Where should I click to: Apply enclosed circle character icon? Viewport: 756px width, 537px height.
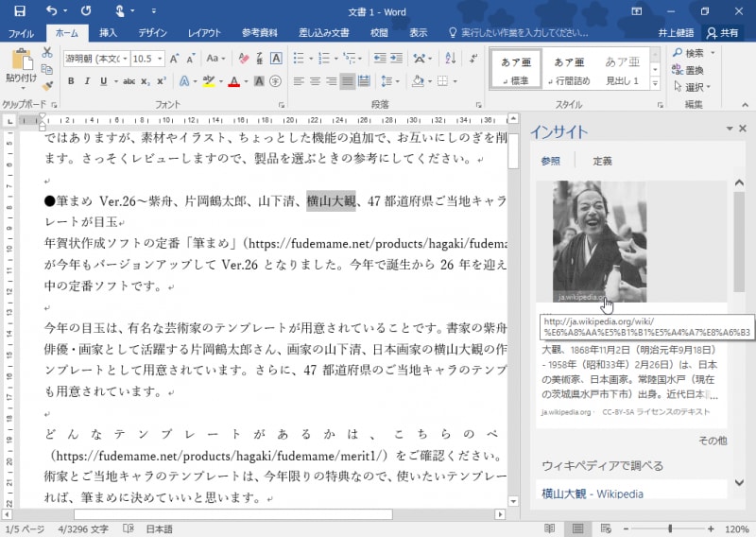(275, 81)
